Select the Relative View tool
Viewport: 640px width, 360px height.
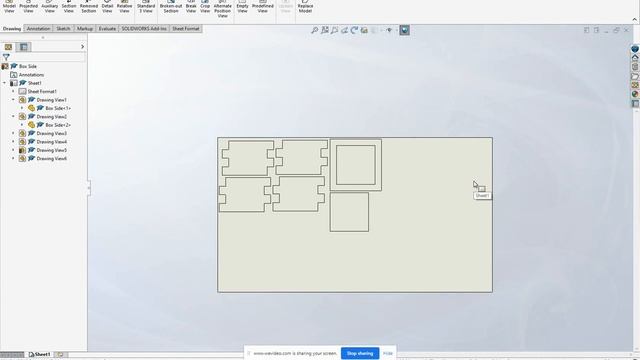pos(124,7)
